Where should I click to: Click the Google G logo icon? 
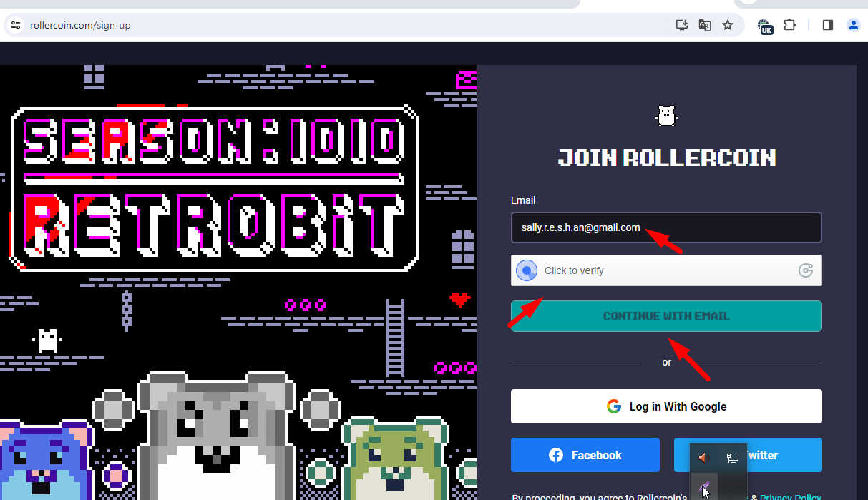coord(614,406)
